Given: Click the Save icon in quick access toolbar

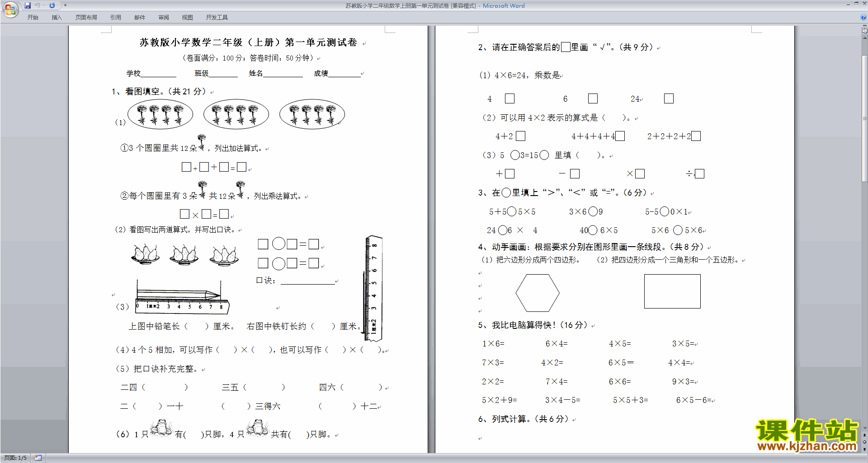Looking at the screenshot, I should pyautogui.click(x=28, y=5).
